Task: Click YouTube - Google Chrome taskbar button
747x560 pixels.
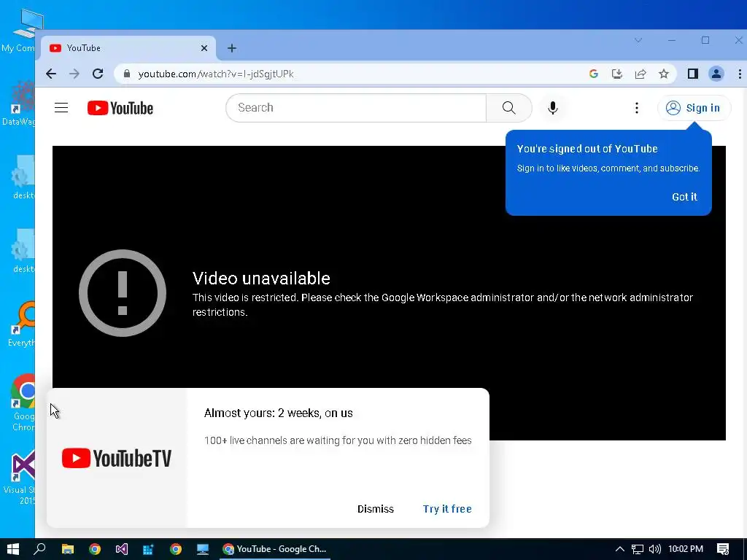Action: (275, 549)
